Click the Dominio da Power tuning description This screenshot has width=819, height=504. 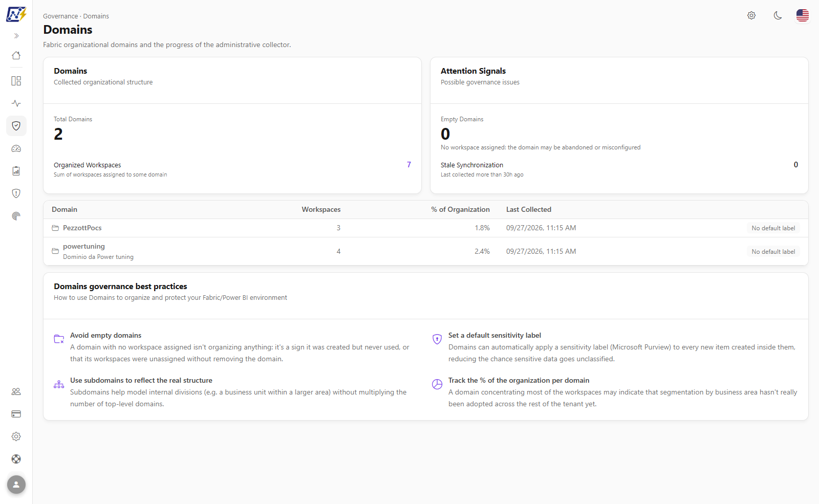[x=98, y=257]
